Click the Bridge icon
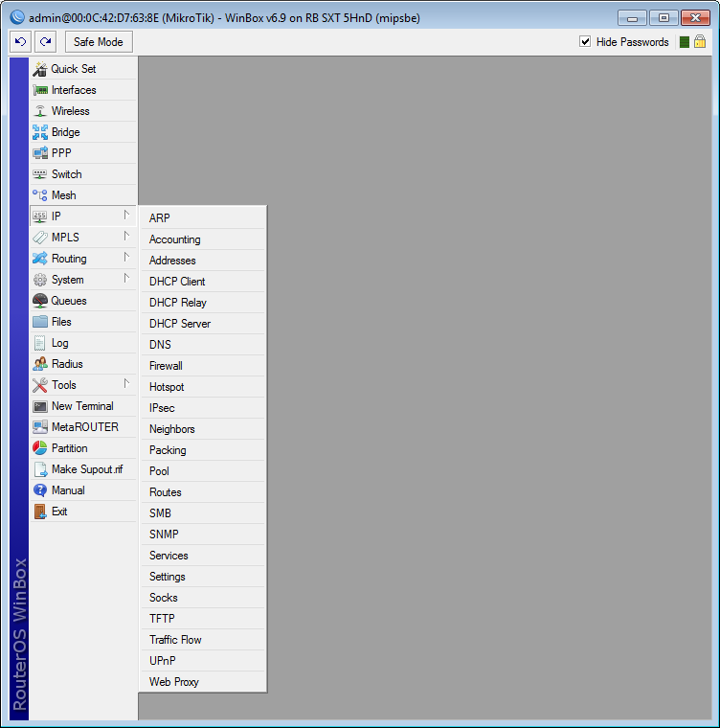The height and width of the screenshot is (728, 720). (x=40, y=132)
